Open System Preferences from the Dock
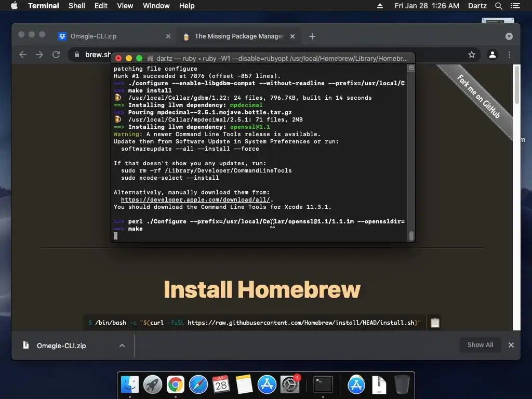Image resolution: width=532 pixels, height=399 pixels. (290, 384)
